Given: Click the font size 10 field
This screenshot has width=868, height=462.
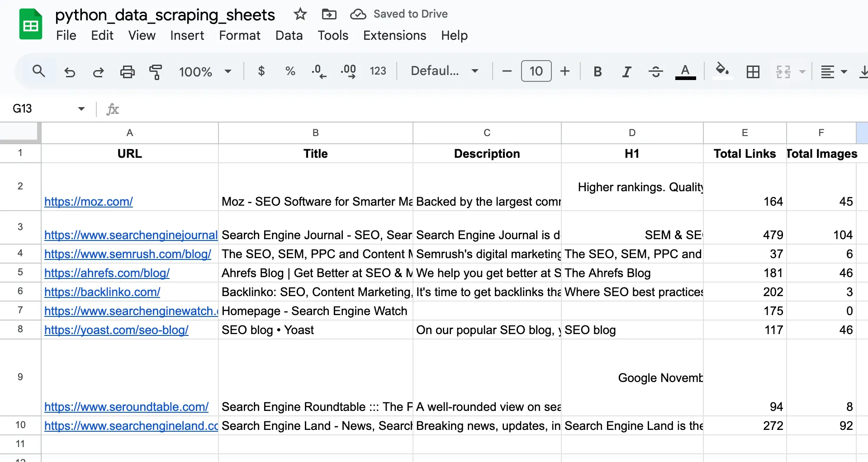Looking at the screenshot, I should tap(536, 71).
